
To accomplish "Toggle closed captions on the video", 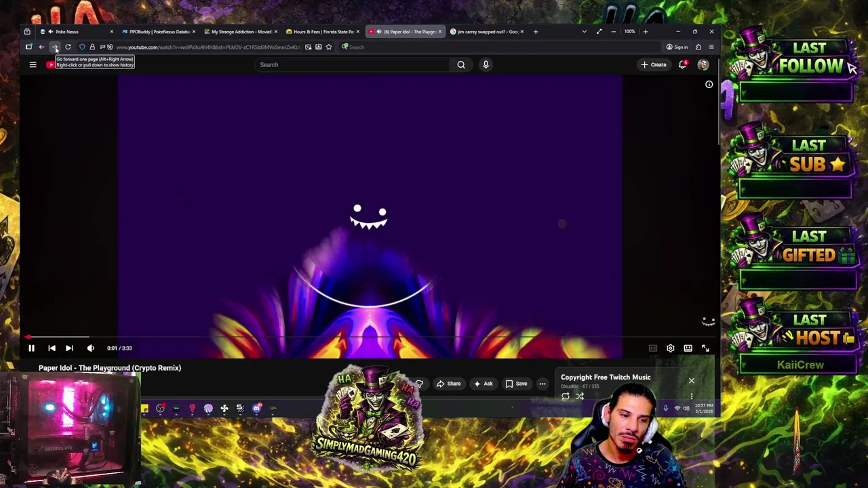I will [x=652, y=348].
